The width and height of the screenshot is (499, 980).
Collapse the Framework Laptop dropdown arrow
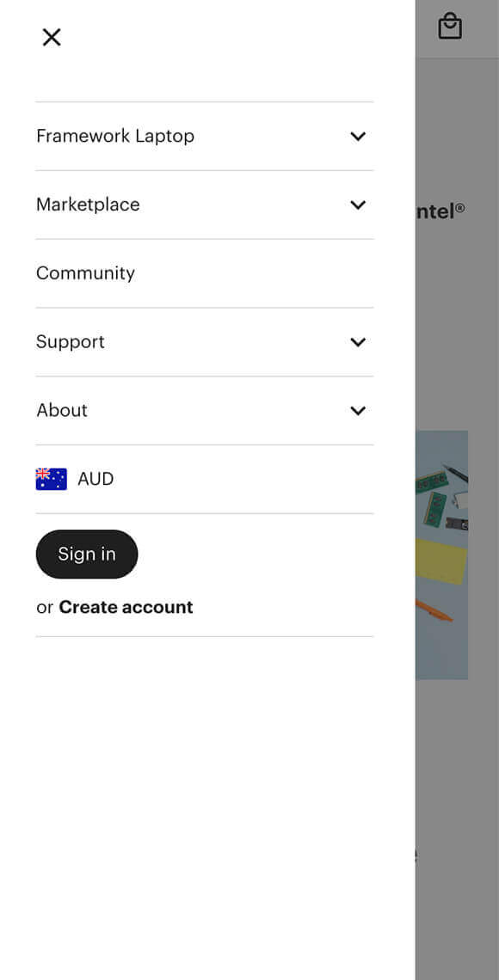(x=357, y=136)
